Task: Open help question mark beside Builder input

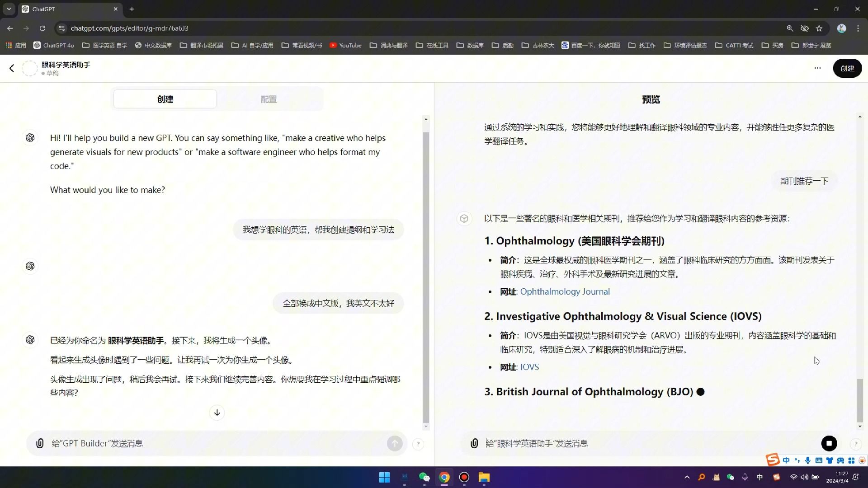Action: [418, 444]
